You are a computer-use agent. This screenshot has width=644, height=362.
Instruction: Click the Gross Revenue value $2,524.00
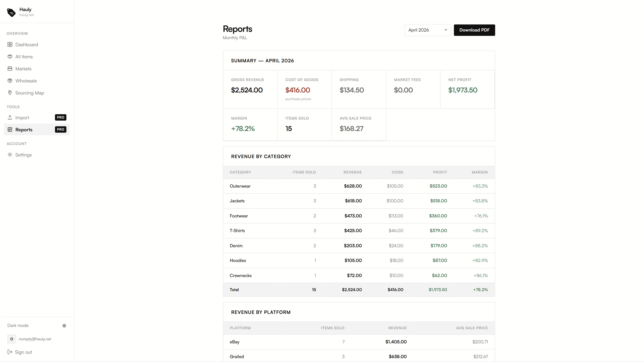(247, 90)
